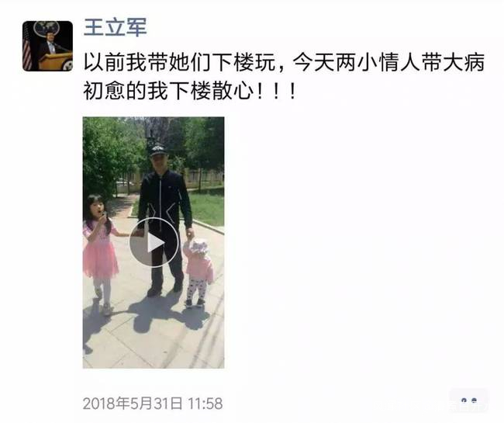Open the two-dot like/comment button
The width and height of the screenshot is (504, 423).
(x=469, y=400)
